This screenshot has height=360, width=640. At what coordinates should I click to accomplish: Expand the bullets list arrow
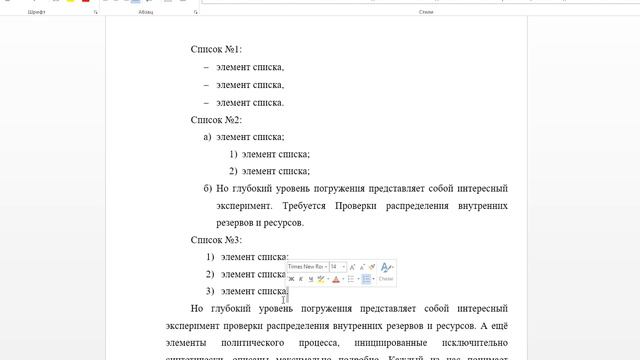tap(358, 279)
